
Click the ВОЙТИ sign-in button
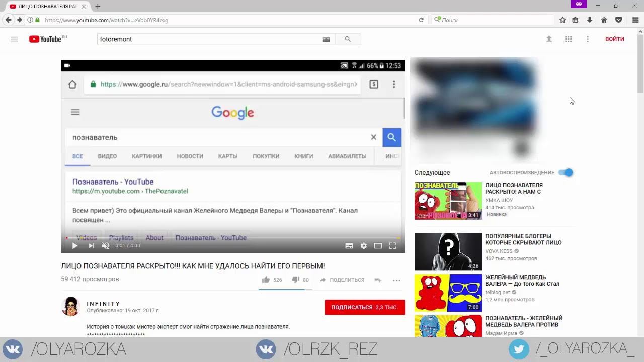pyautogui.click(x=614, y=39)
